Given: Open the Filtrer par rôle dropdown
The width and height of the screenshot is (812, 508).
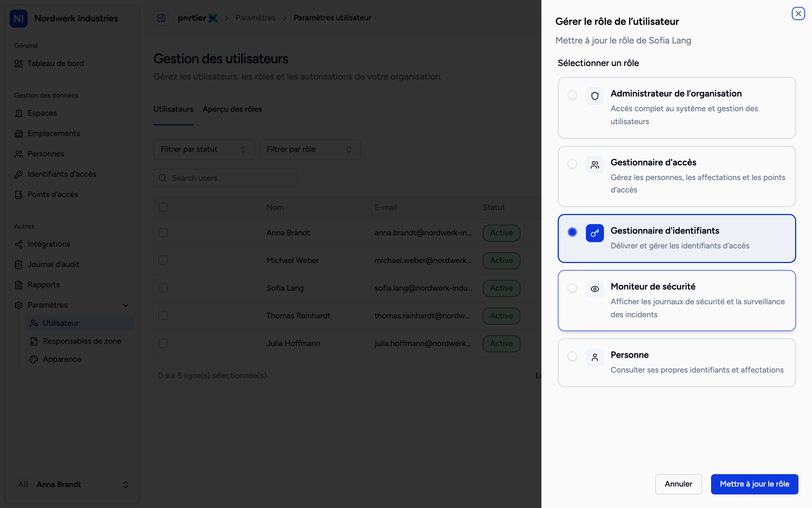Looking at the screenshot, I should [x=310, y=150].
